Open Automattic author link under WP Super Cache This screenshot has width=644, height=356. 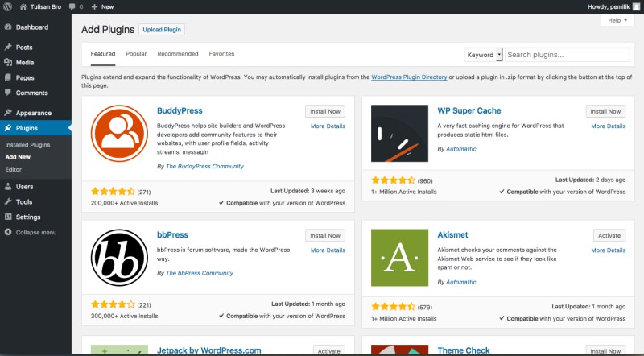click(461, 149)
